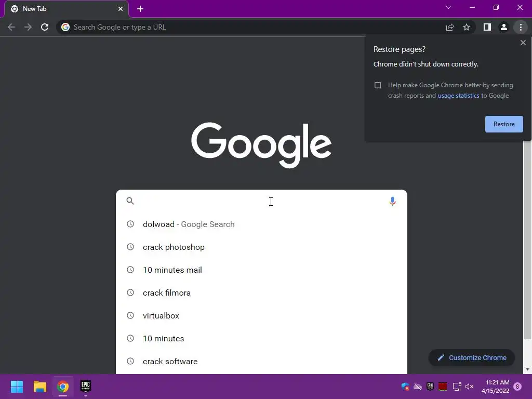Click the browser back arrow
Image resolution: width=532 pixels, height=399 pixels.
(11, 27)
